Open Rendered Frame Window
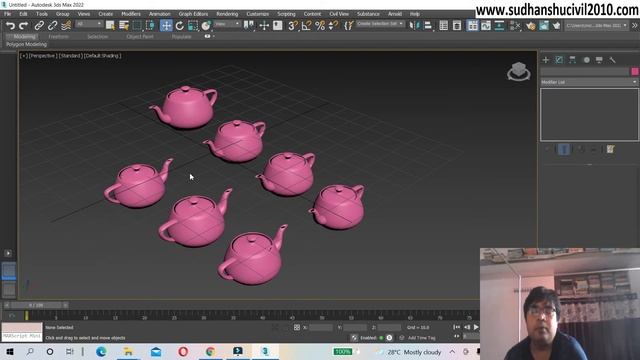 tap(544, 26)
